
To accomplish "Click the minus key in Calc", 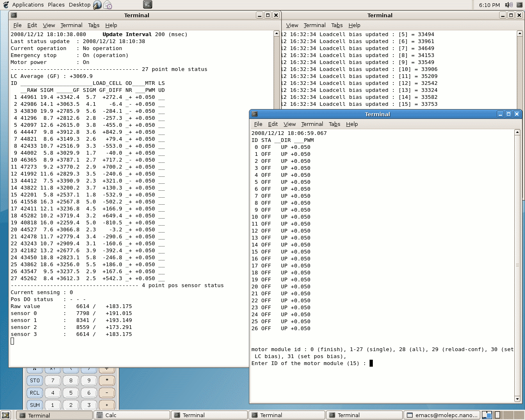I will click(107, 393).
